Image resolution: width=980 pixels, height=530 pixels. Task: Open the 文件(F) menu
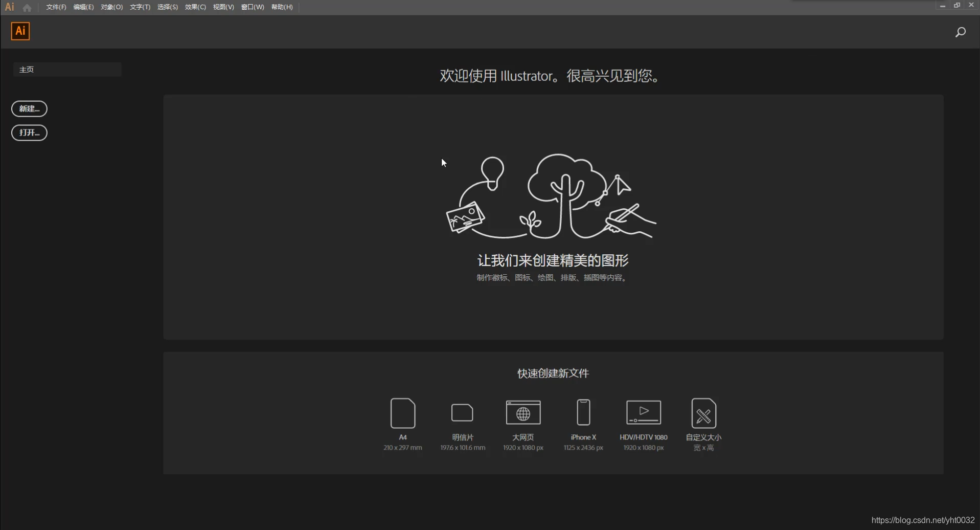pyautogui.click(x=56, y=7)
